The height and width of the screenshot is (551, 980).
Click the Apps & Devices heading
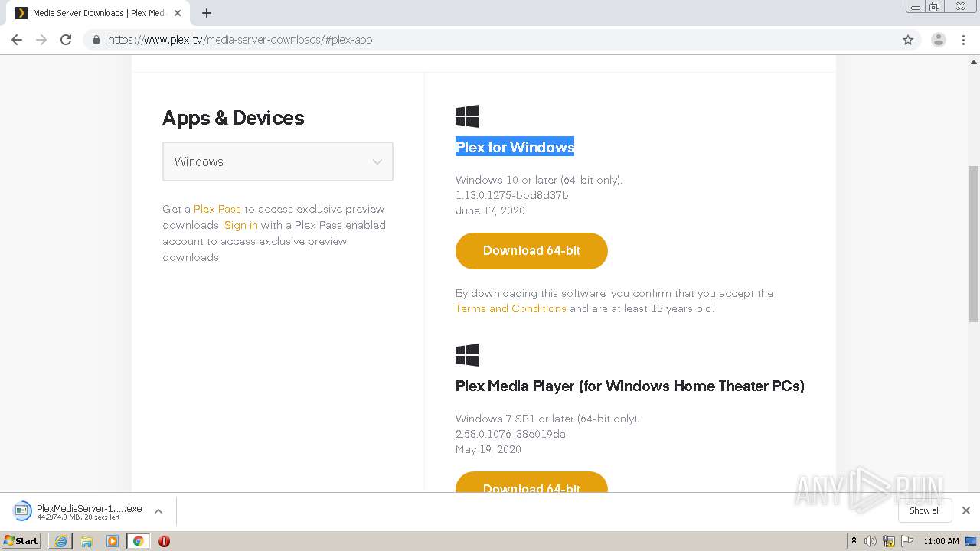[234, 118]
